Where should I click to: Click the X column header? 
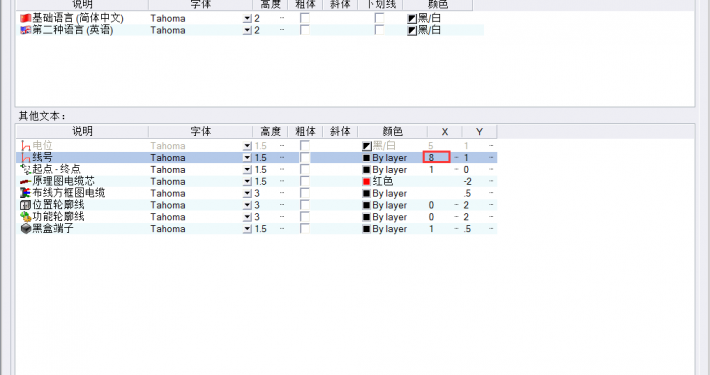(x=445, y=131)
